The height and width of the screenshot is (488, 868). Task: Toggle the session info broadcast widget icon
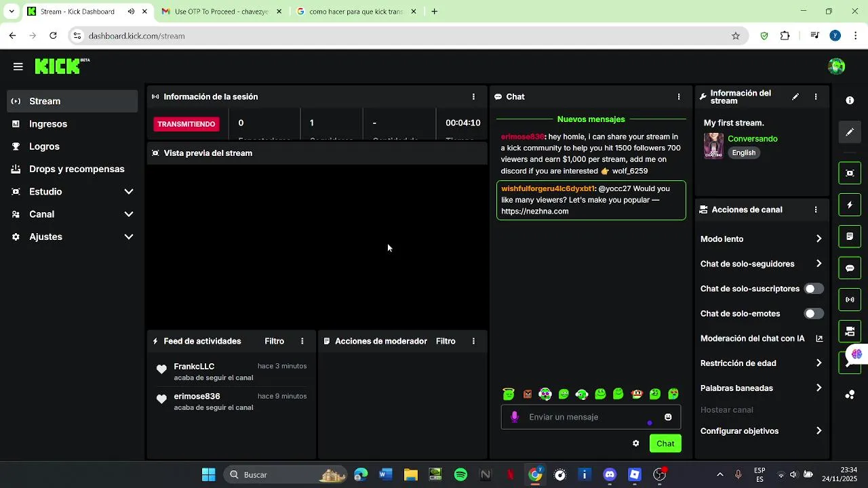pos(850,300)
